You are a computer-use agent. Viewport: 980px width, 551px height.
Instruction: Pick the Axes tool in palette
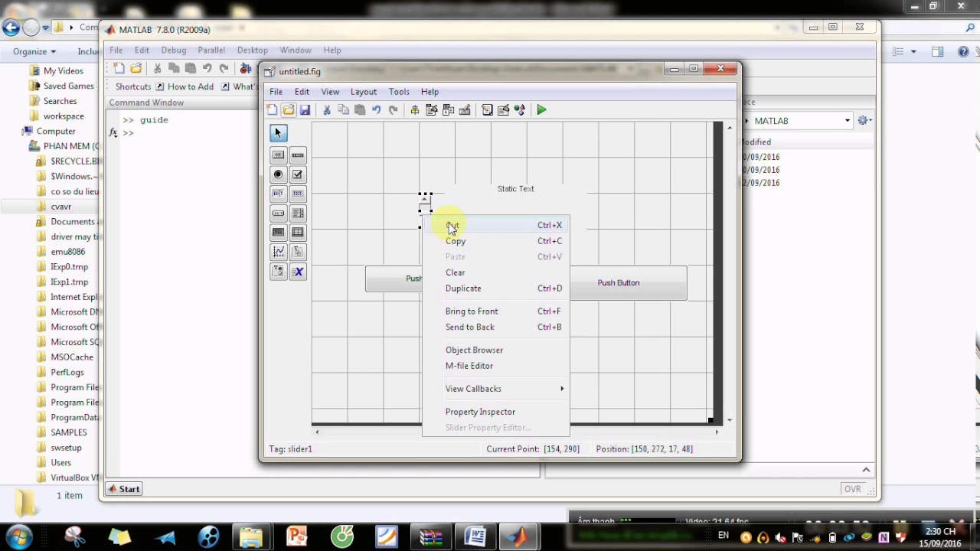pyautogui.click(x=278, y=252)
